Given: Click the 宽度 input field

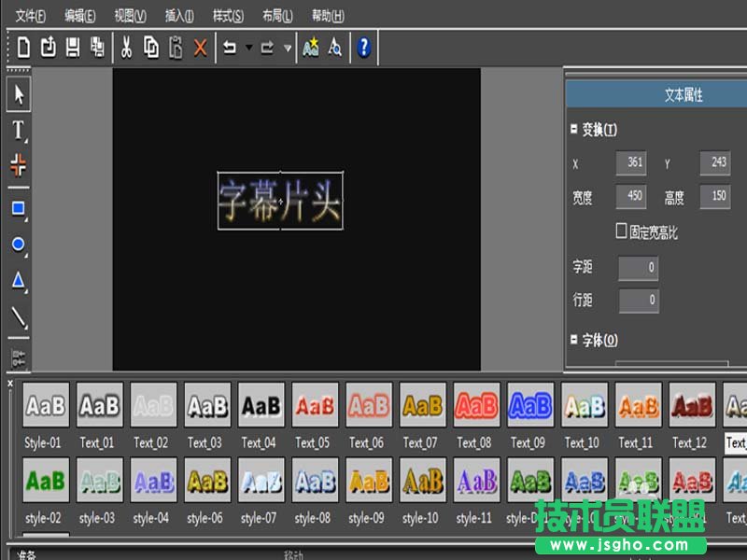Looking at the screenshot, I should 631,198.
